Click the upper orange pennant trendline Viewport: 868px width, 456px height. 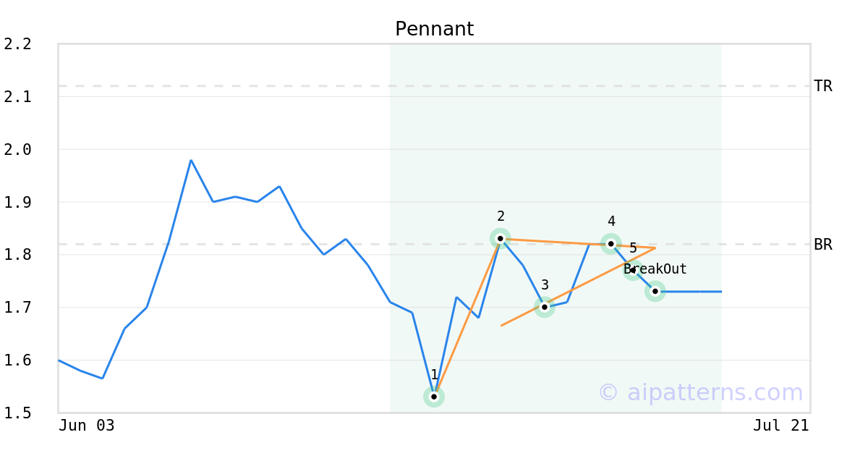[x=577, y=243]
